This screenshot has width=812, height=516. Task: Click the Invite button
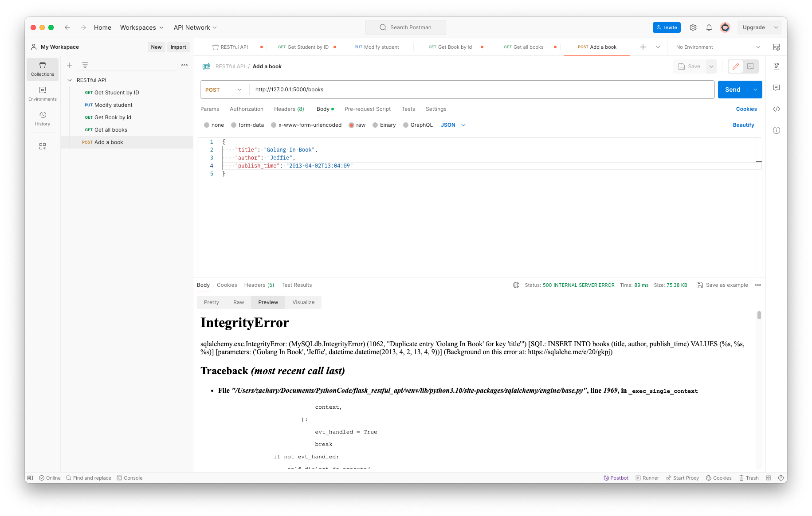point(667,27)
